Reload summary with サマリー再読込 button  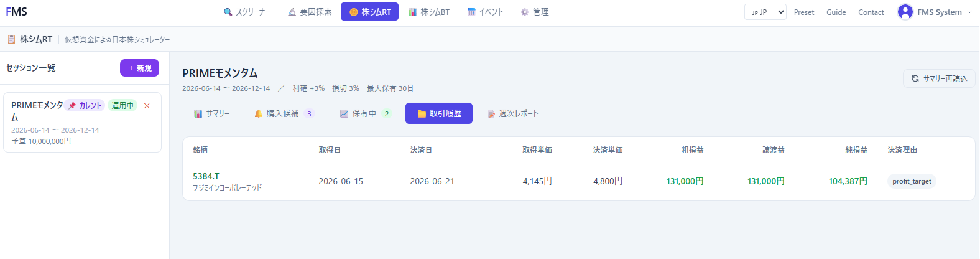pos(939,78)
